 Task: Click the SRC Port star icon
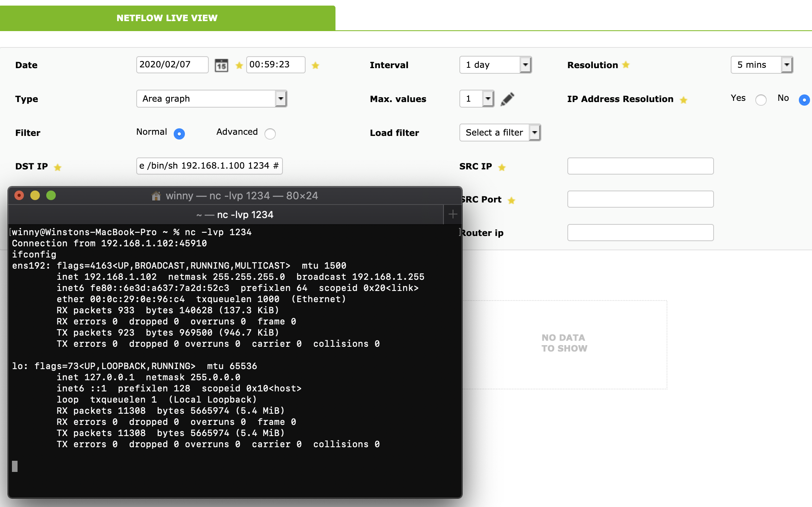512,200
